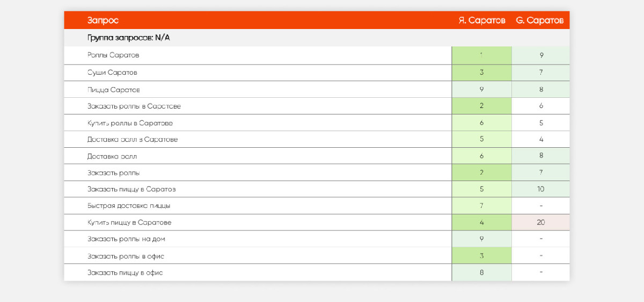Image resolution: width=644 pixels, height=302 pixels.
Task: Click the Запрос column header
Action: (103, 20)
